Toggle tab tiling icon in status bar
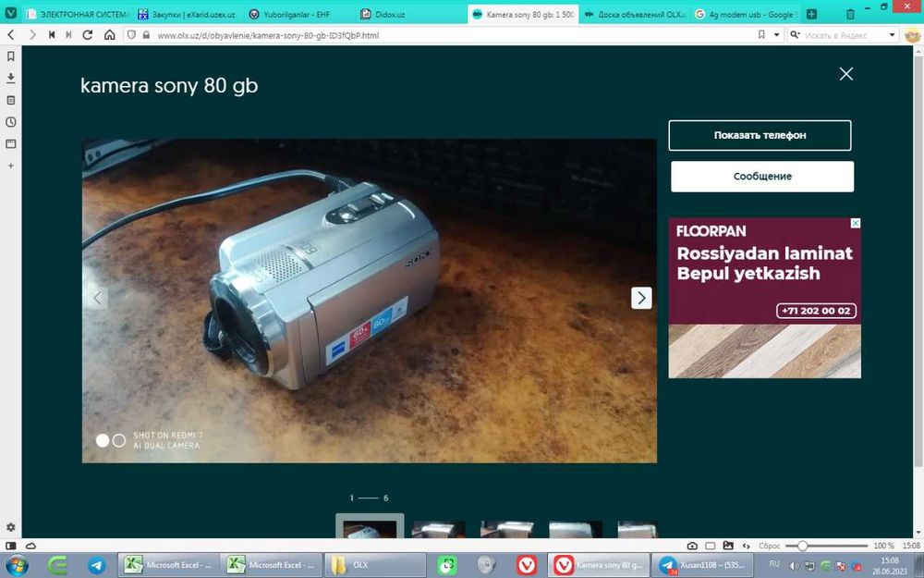This screenshot has height=578, width=924. (711, 547)
